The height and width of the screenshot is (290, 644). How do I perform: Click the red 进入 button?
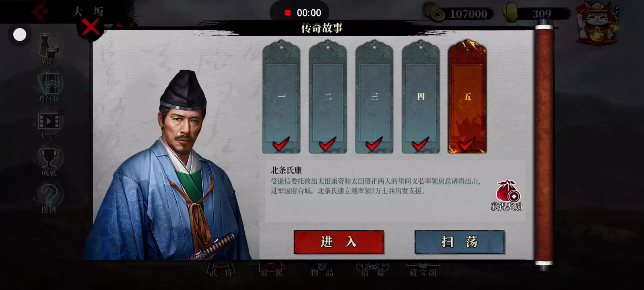pos(339,242)
